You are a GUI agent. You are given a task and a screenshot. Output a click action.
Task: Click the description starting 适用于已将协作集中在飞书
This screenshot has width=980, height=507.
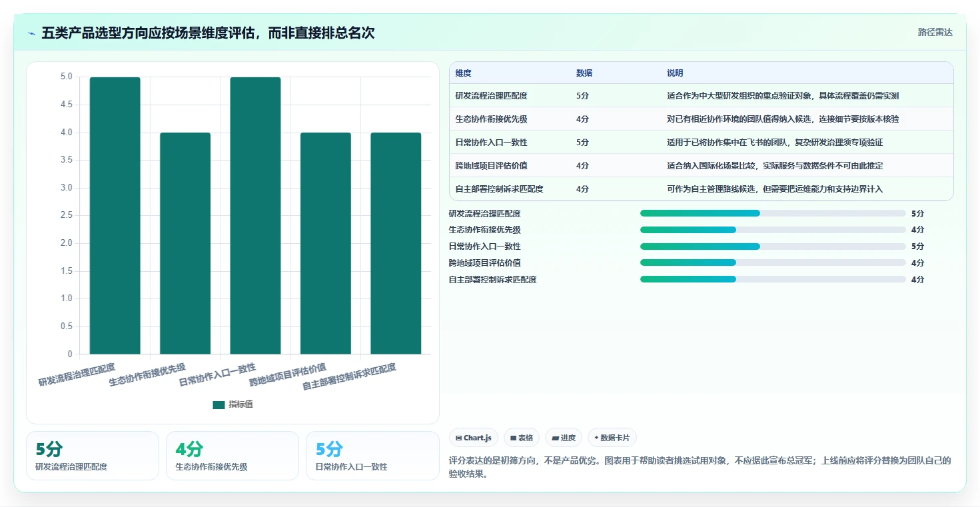click(775, 143)
